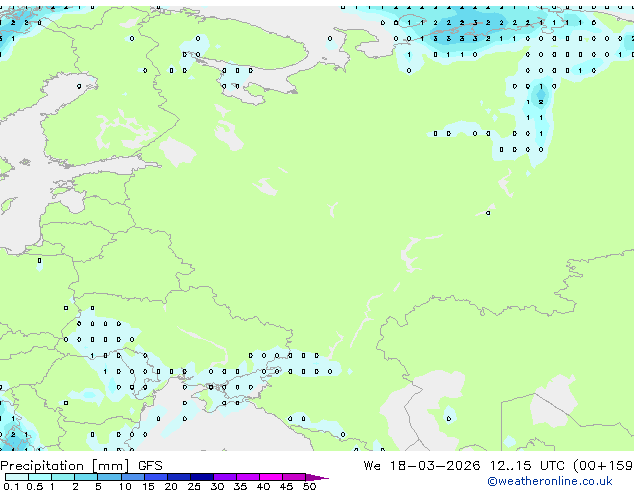This screenshot has height=490, width=634.
Task: Click legend swatch between 45 and 50
Action: coord(294,477)
